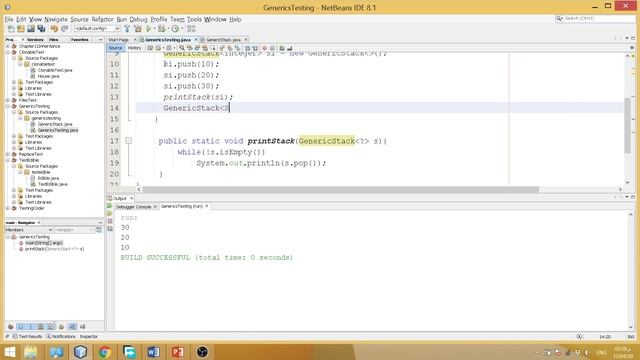Open OBS Studio from taskbar

pyautogui.click(x=202, y=352)
